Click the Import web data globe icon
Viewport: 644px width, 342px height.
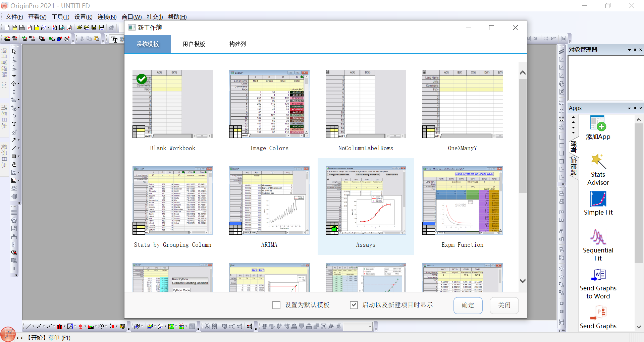pos(59,39)
